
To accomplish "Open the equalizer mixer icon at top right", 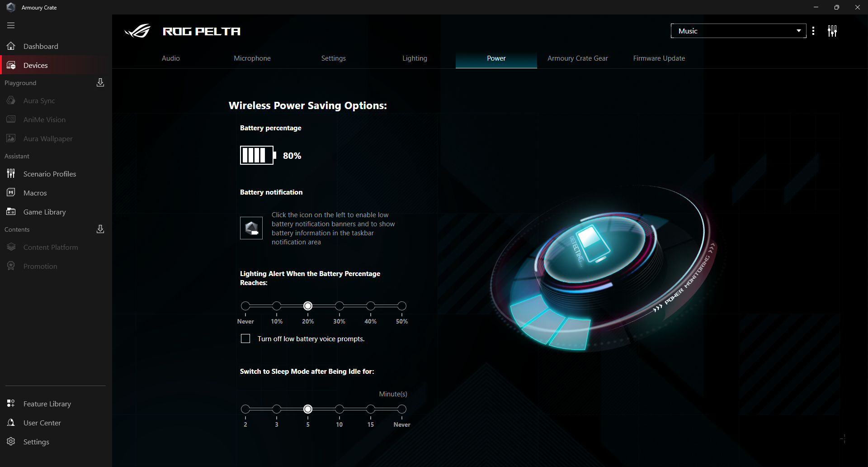I will 832,31.
